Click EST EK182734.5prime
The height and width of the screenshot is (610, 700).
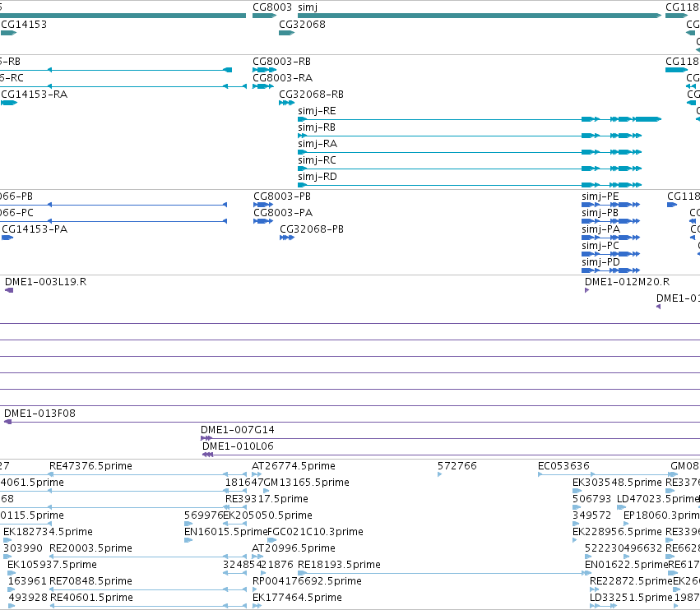pyautogui.click(x=48, y=533)
